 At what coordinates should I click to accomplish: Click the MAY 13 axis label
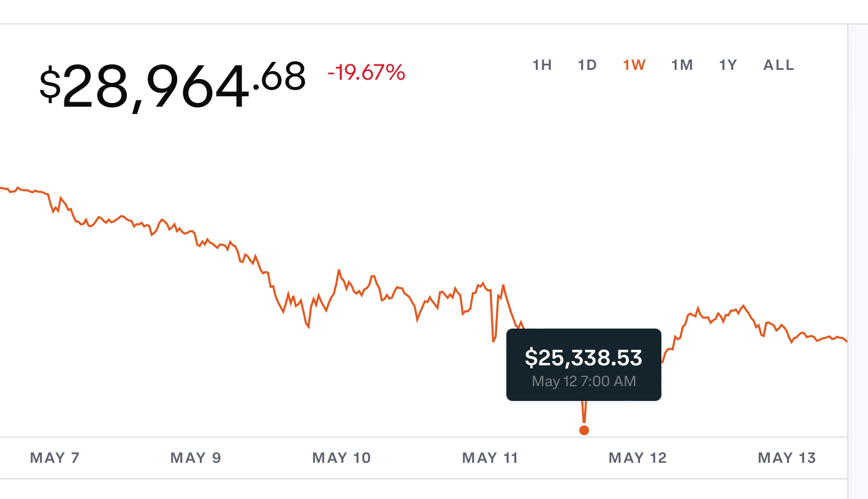[x=786, y=458]
